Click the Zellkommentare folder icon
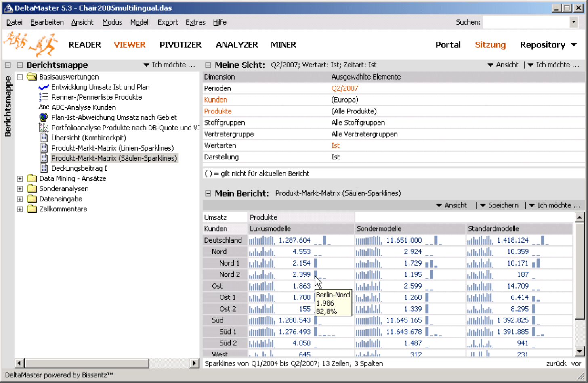This screenshot has width=588, height=383. [x=32, y=209]
